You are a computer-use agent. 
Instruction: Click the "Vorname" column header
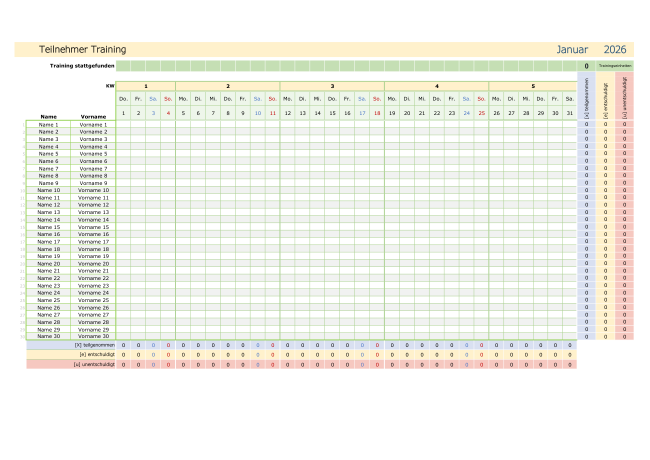point(93,117)
